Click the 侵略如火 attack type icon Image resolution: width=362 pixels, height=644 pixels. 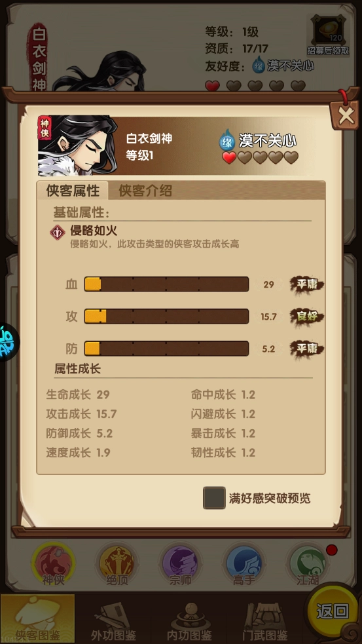(x=58, y=233)
